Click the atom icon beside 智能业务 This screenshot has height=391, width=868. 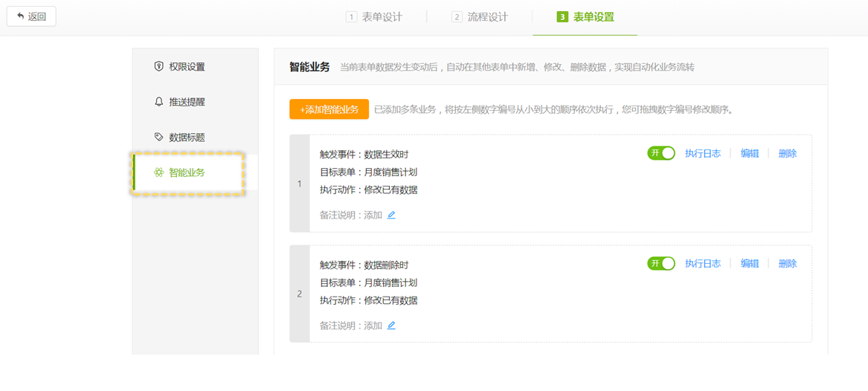[159, 172]
